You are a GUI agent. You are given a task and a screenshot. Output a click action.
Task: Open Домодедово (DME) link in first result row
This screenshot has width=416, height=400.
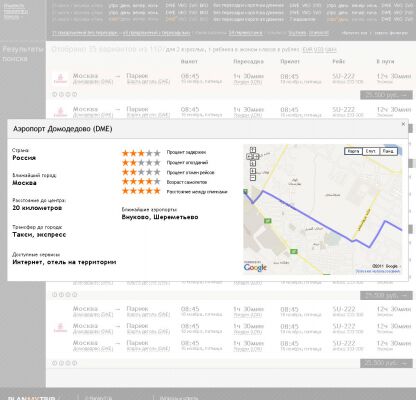(x=93, y=82)
